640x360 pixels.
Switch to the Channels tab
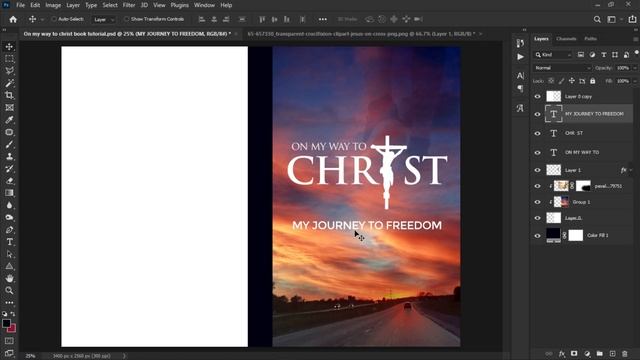click(566, 39)
